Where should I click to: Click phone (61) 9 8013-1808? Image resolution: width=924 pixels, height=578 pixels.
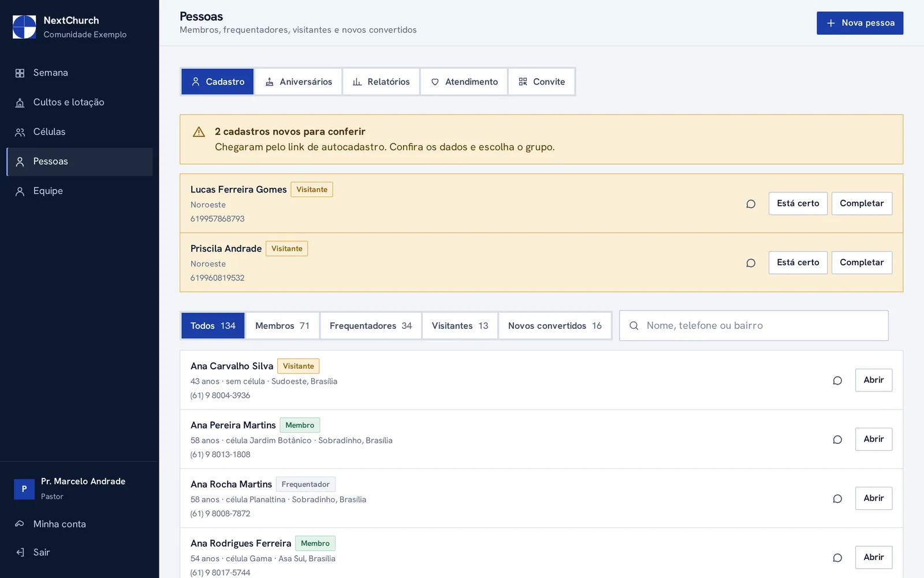point(220,454)
